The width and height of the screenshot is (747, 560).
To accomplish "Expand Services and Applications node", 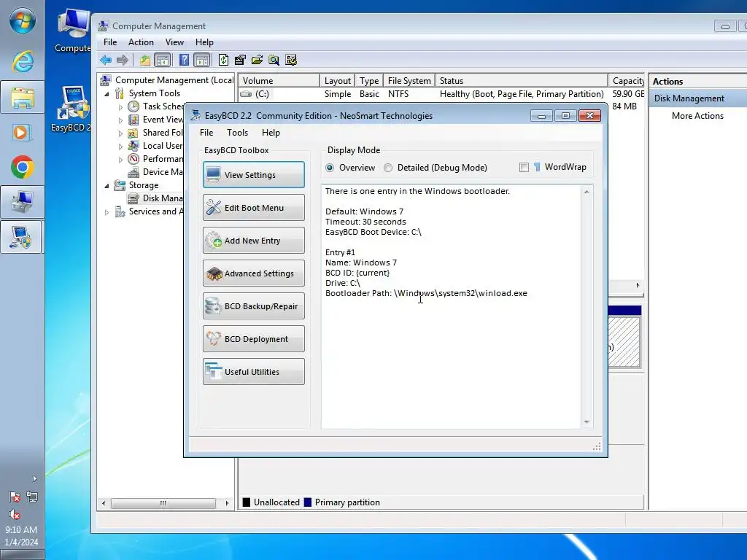I will coord(107,212).
